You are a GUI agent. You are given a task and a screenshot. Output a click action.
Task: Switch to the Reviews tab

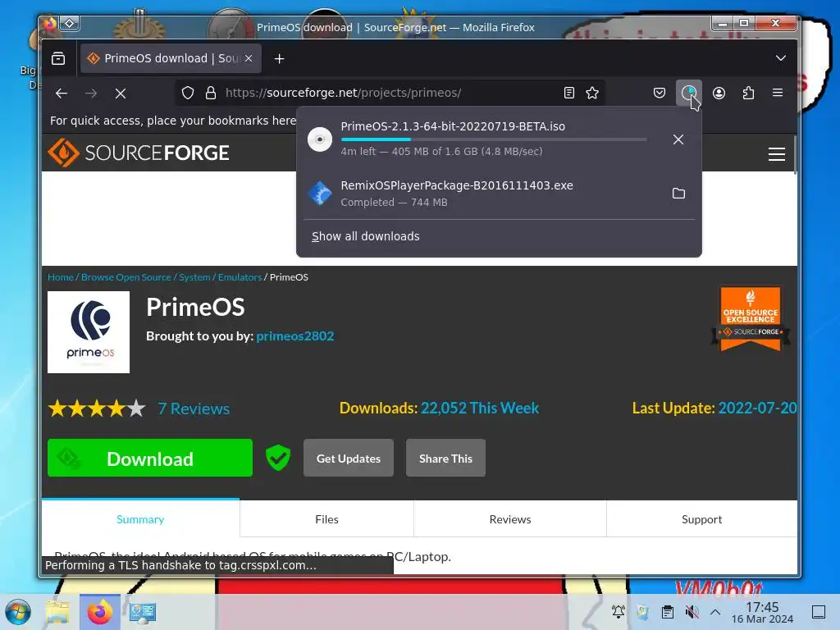[x=510, y=519]
